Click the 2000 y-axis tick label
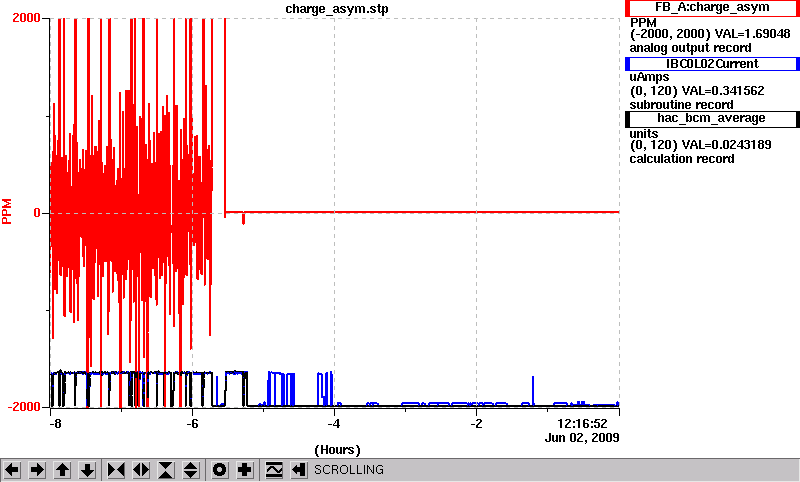This screenshot has height=482, width=800. [27, 18]
